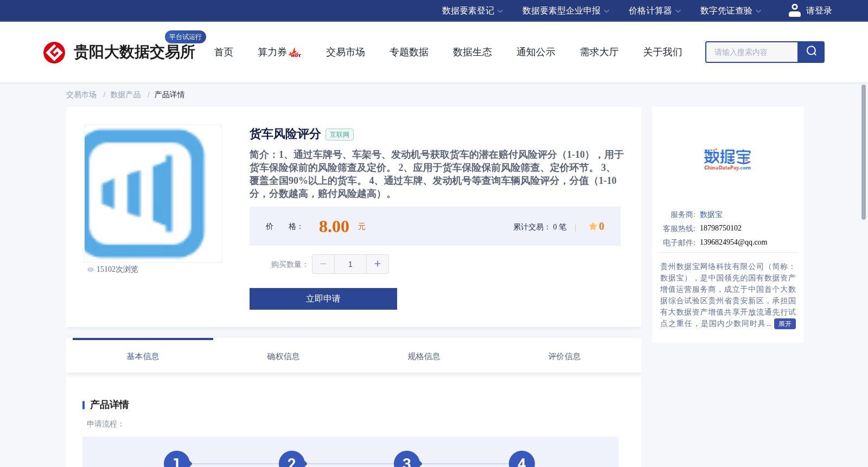This screenshot has width=868, height=467.
Task: Click the 货车风险评分 product title
Action: coord(285,134)
